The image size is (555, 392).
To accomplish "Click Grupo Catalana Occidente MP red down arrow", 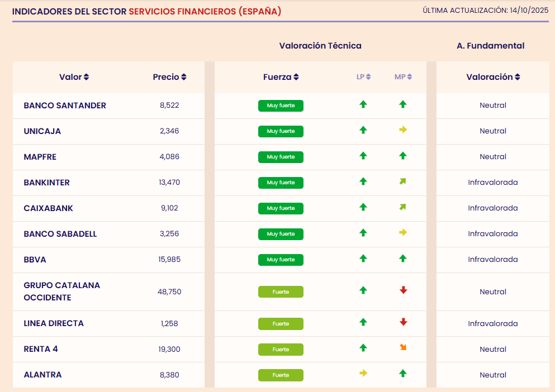I will point(403,290).
